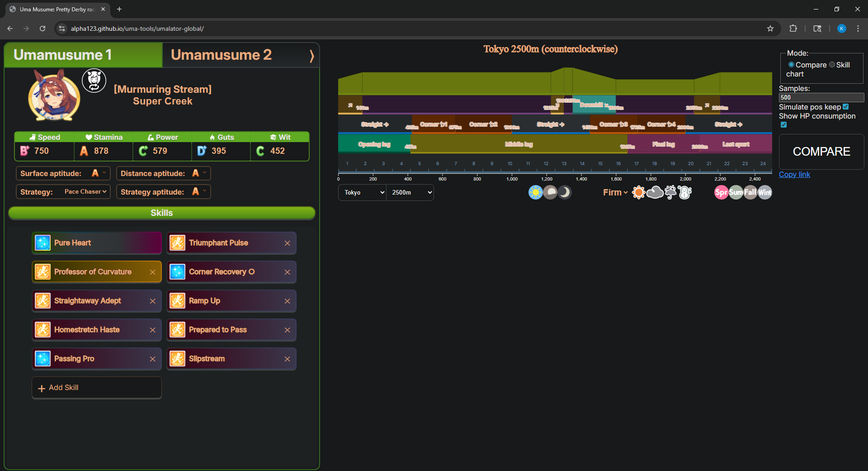Select rainy weather icon
This screenshot has height=471, width=868.
click(670, 192)
